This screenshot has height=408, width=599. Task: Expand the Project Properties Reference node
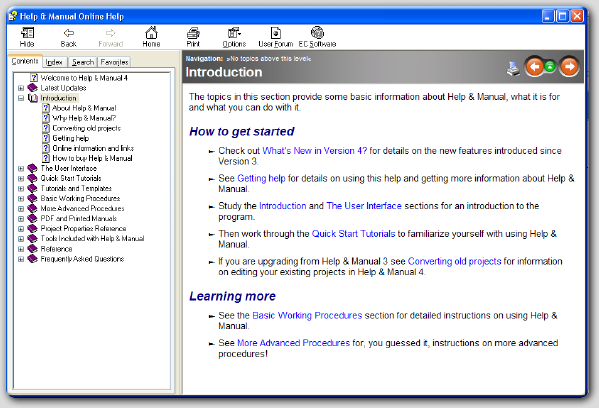pyautogui.click(x=21, y=228)
